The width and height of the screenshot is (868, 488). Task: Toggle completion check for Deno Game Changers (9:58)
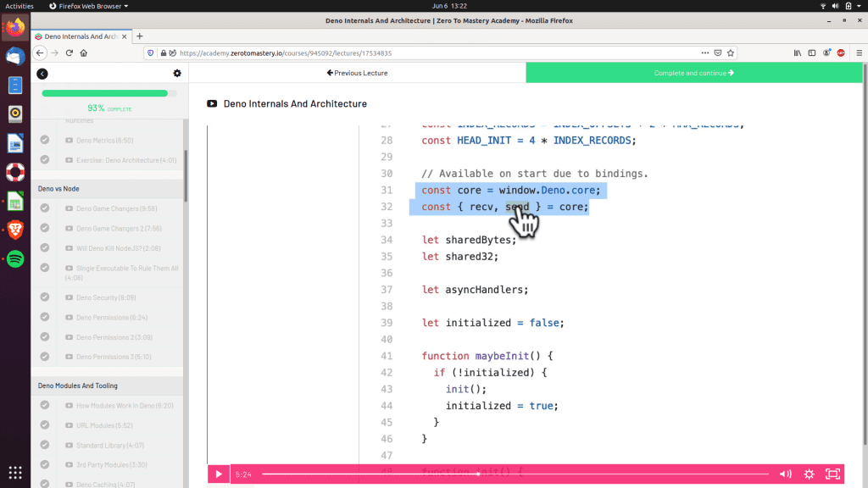tap(45, 208)
